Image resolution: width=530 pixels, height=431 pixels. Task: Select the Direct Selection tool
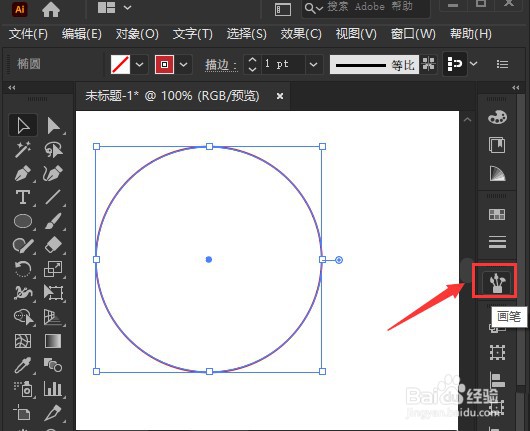click(x=53, y=125)
